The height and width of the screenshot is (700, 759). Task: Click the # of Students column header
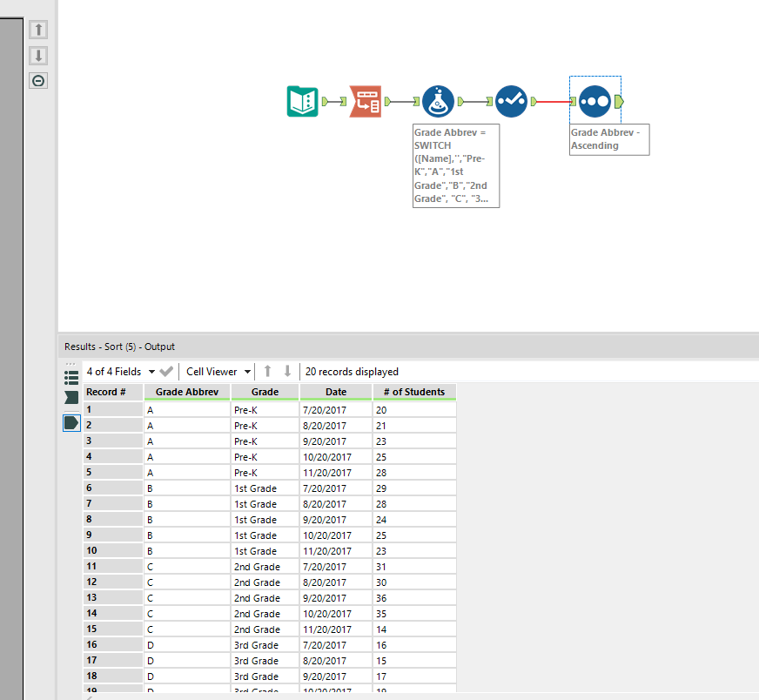coord(414,392)
